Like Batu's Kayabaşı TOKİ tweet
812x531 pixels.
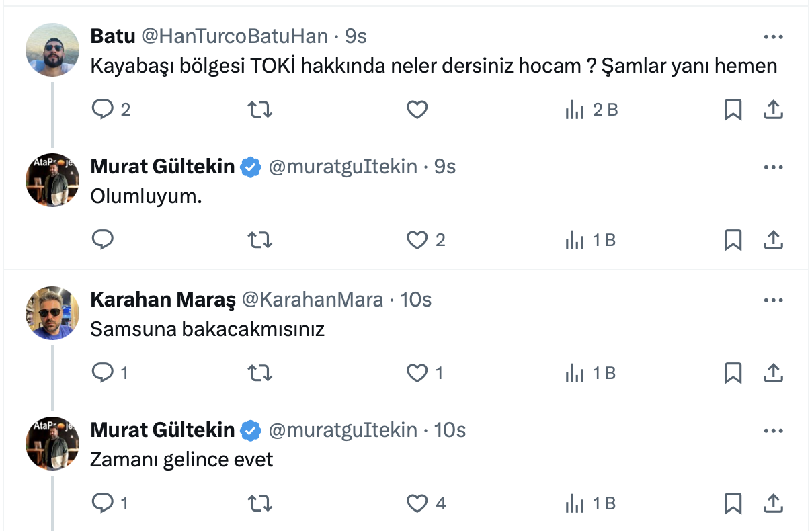click(417, 109)
